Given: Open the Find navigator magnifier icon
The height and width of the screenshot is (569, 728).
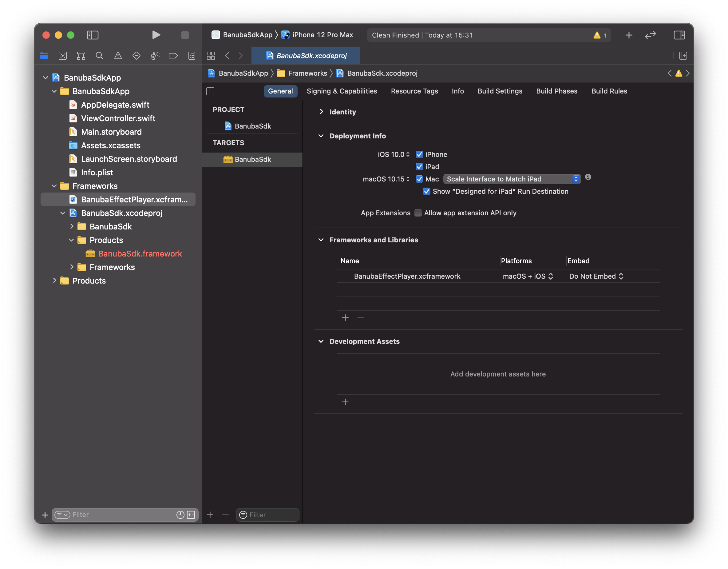Looking at the screenshot, I should point(99,56).
